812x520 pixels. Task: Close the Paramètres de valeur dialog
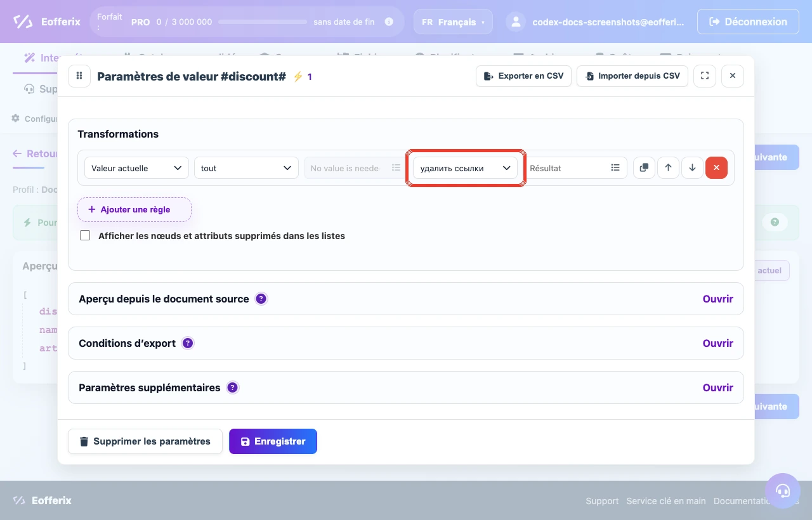(733, 76)
